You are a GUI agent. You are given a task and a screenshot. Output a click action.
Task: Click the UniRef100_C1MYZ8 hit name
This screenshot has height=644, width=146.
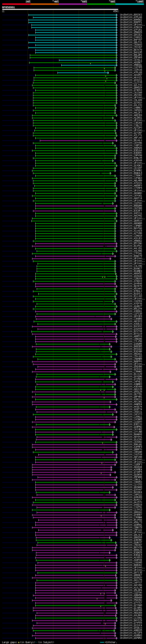coord(131,70)
